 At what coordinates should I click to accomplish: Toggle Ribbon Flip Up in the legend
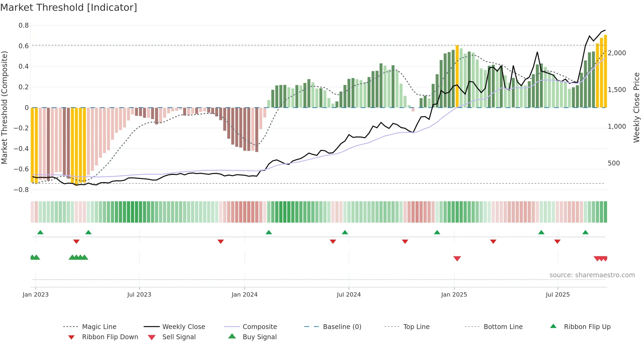(580, 327)
